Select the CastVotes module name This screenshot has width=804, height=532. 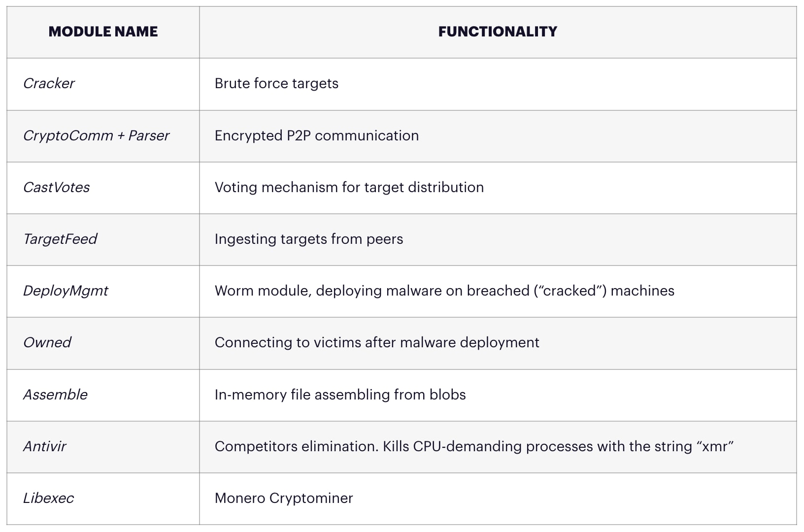[x=57, y=187]
